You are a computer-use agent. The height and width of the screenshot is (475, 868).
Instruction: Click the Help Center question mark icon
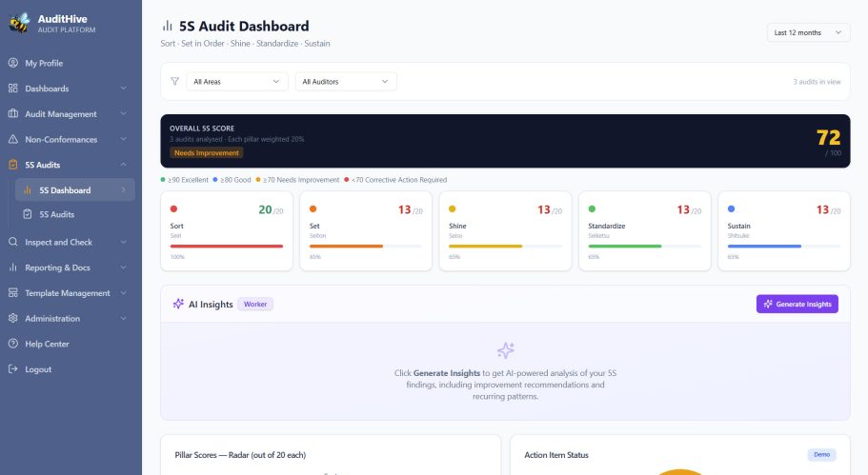coord(13,344)
